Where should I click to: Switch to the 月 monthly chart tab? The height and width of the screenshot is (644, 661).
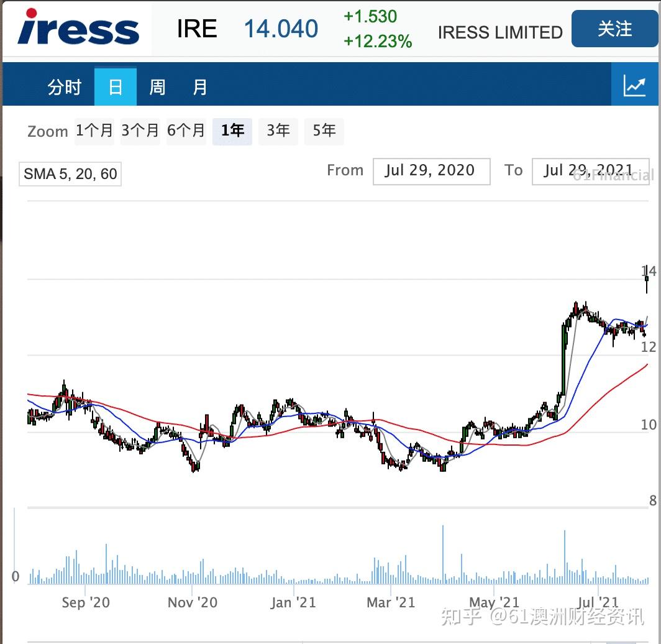(x=199, y=87)
